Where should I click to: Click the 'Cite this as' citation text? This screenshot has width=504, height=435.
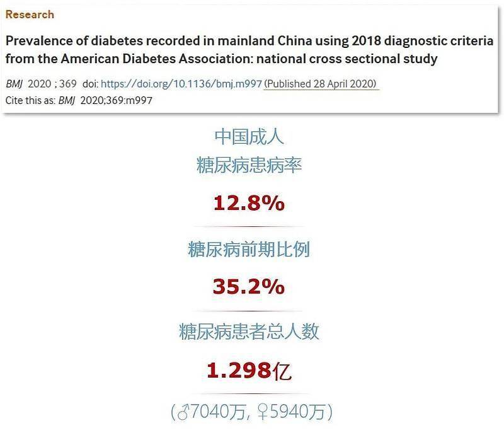pyautogui.click(x=30, y=100)
